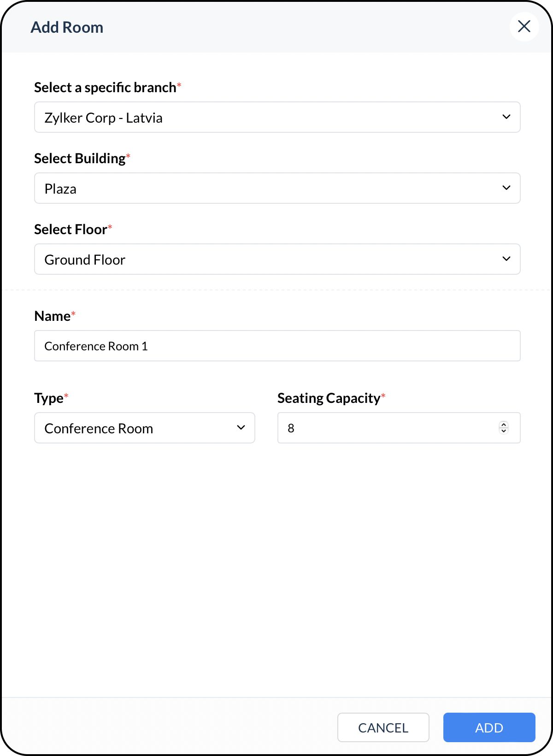553x756 pixels.
Task: Focus the Name field containing Conference Room 1
Action: 277,346
